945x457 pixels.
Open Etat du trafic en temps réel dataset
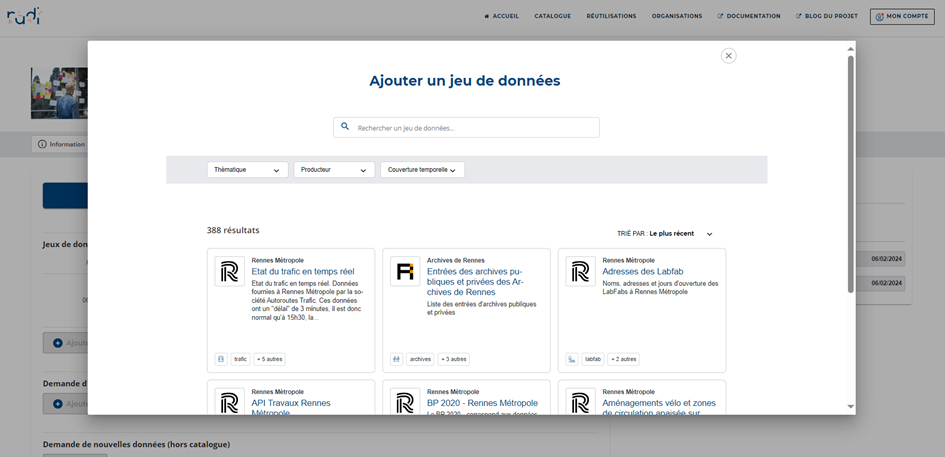(303, 271)
